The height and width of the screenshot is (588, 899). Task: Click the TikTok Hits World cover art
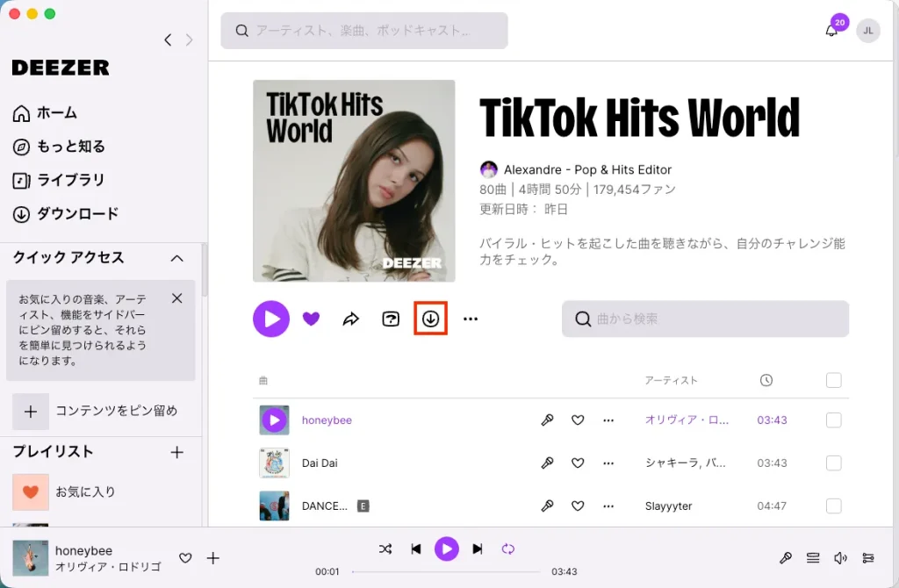(354, 181)
